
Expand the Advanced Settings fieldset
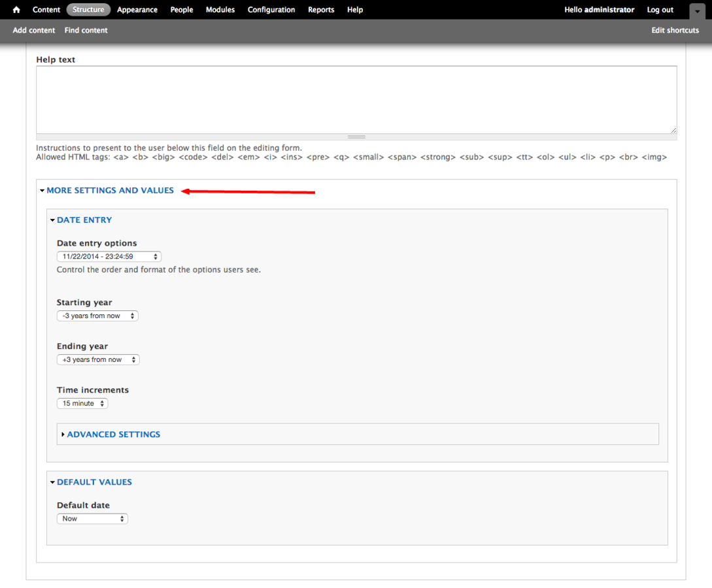click(x=114, y=434)
